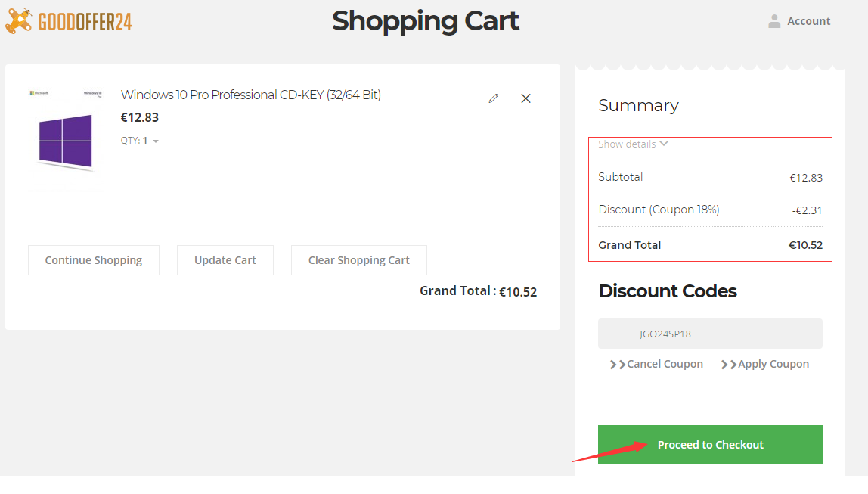Click Apply Coupon link
Viewport: 868px width, 494px height.
pyautogui.click(x=765, y=364)
